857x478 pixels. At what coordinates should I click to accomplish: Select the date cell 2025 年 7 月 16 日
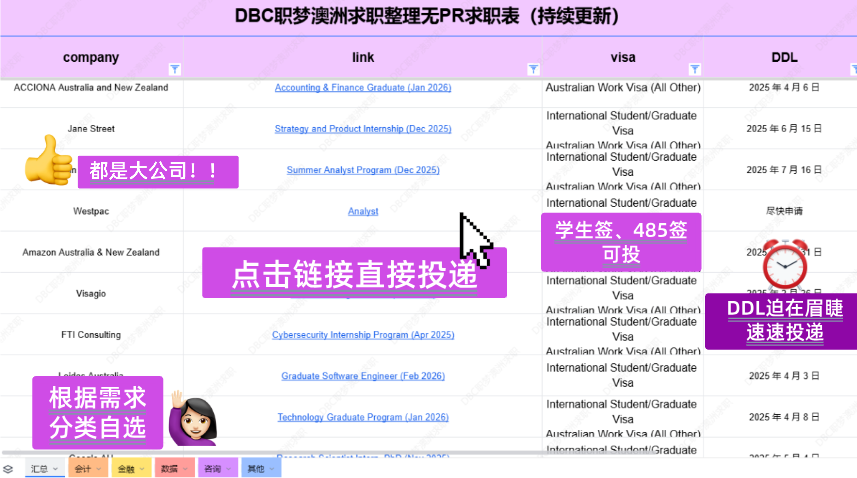coord(784,170)
